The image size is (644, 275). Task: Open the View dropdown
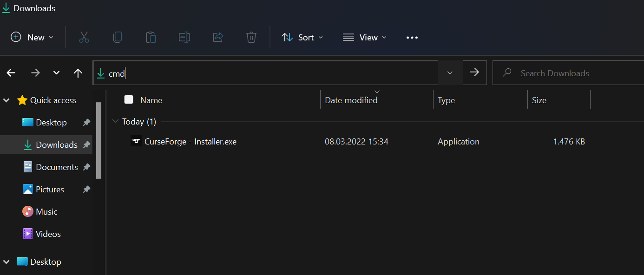[365, 37]
